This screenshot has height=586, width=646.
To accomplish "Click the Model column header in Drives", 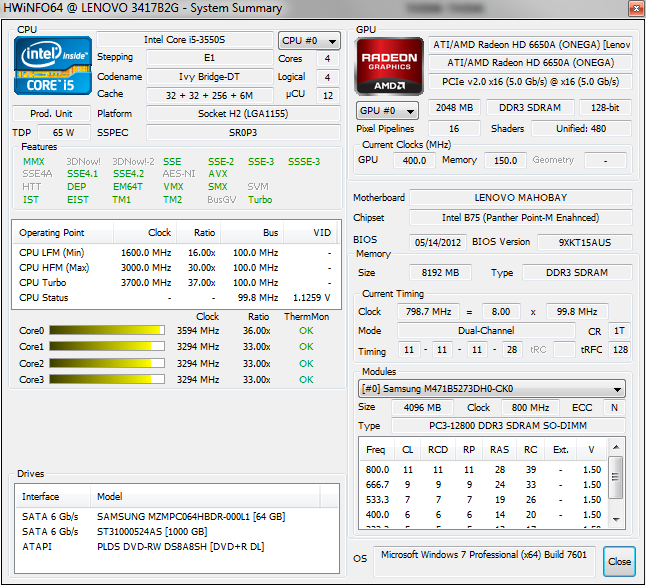I will [x=110, y=496].
